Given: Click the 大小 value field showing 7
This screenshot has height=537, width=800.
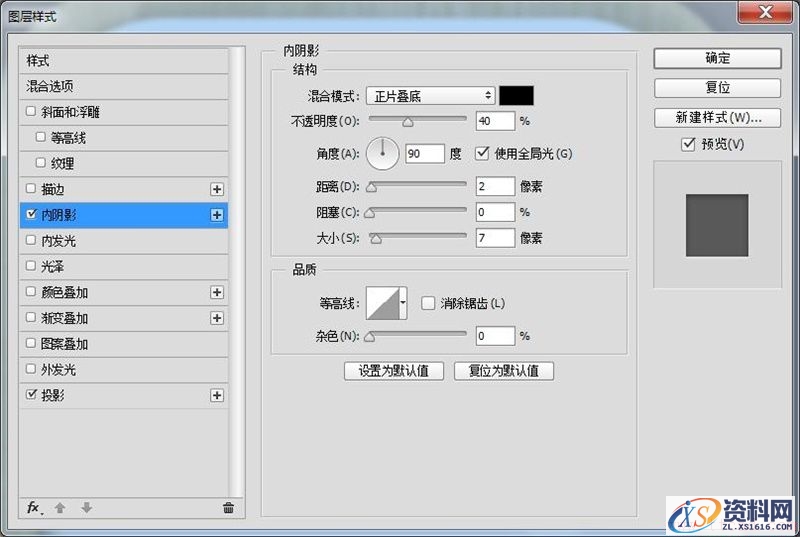Looking at the screenshot, I should tap(495, 238).
